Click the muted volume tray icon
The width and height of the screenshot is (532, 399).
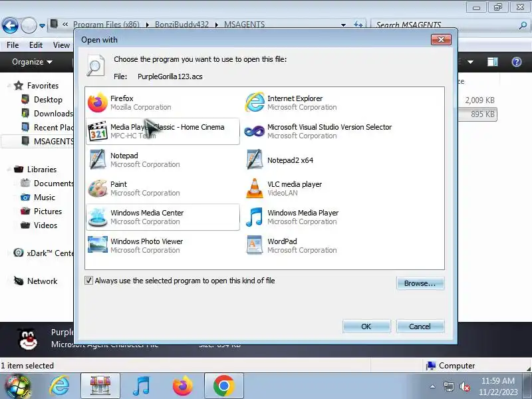465,386
